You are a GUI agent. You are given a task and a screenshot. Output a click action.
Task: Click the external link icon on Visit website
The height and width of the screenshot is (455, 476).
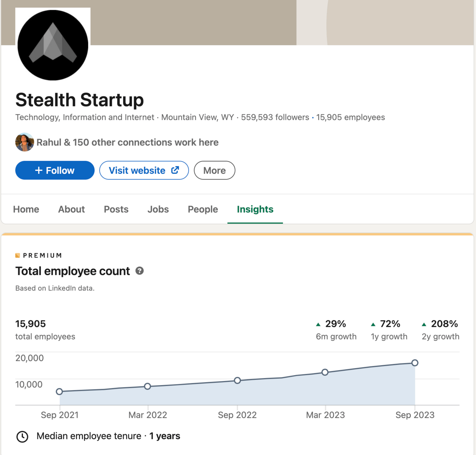(175, 170)
